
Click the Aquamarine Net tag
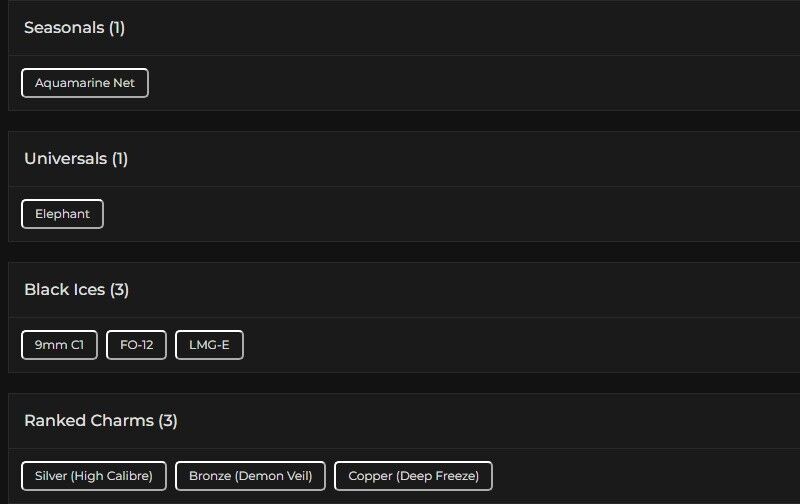pyautogui.click(x=85, y=83)
